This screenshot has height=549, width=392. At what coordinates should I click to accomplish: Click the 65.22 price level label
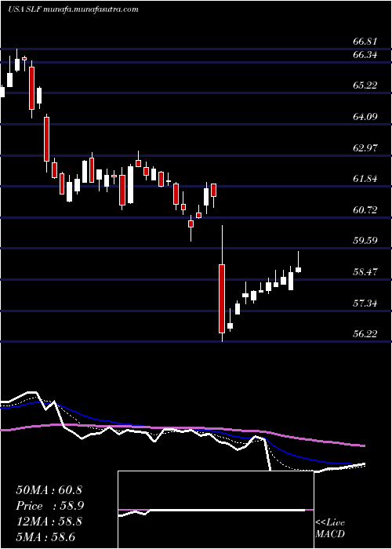[x=365, y=85]
